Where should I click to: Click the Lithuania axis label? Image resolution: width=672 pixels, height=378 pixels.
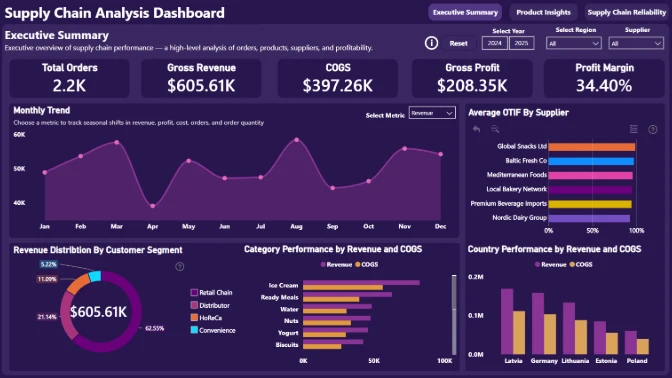[575, 361]
